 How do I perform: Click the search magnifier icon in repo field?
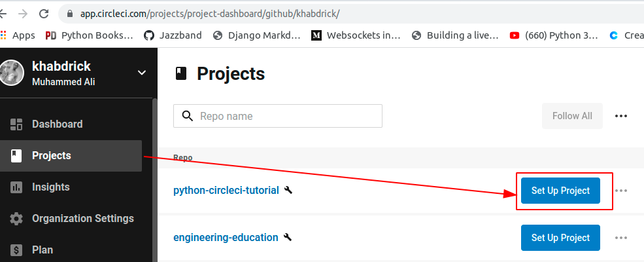(x=187, y=116)
